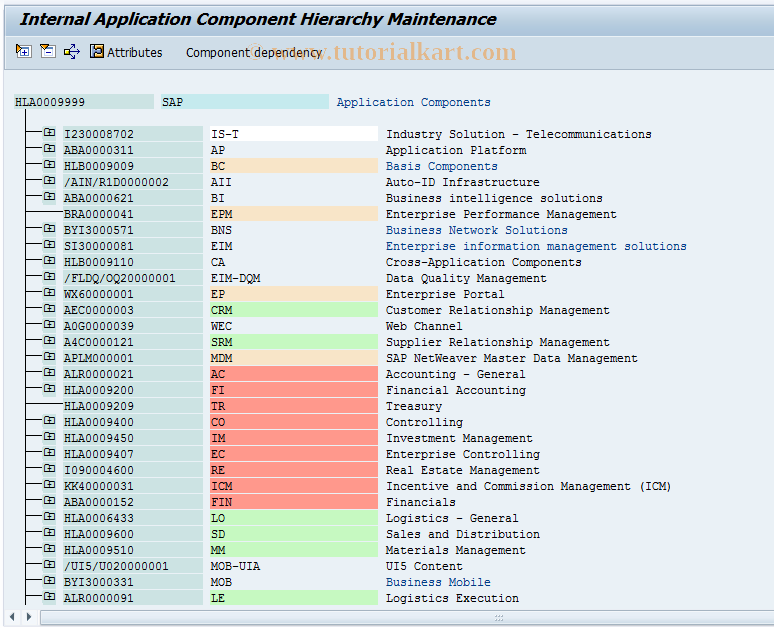Screen dimensions: 774x628
Task: Select the Treasury description text
Action: pyautogui.click(x=414, y=406)
